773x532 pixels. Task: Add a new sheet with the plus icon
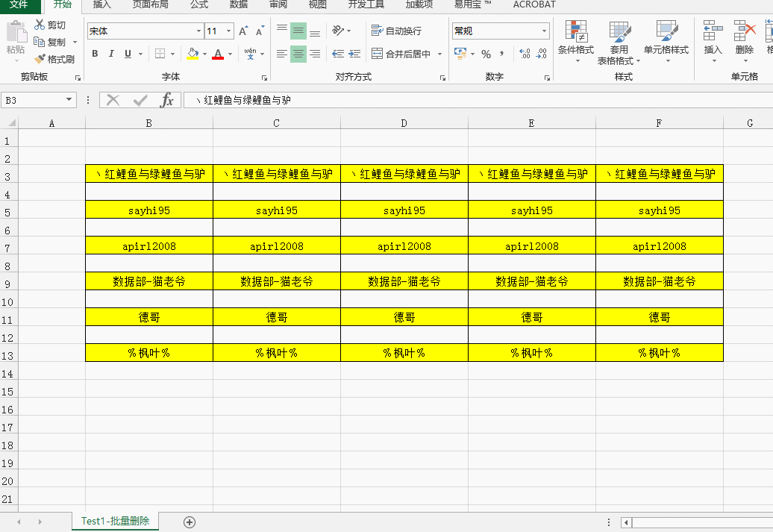pyautogui.click(x=190, y=522)
